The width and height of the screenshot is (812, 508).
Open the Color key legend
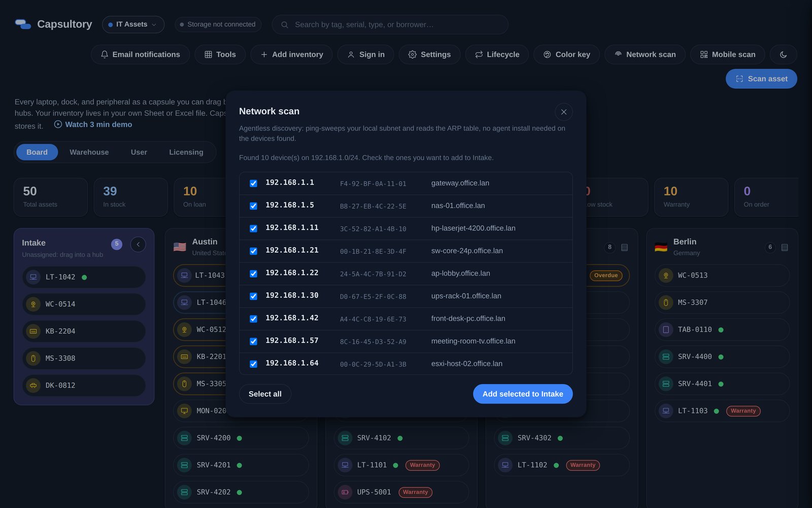[x=566, y=54]
